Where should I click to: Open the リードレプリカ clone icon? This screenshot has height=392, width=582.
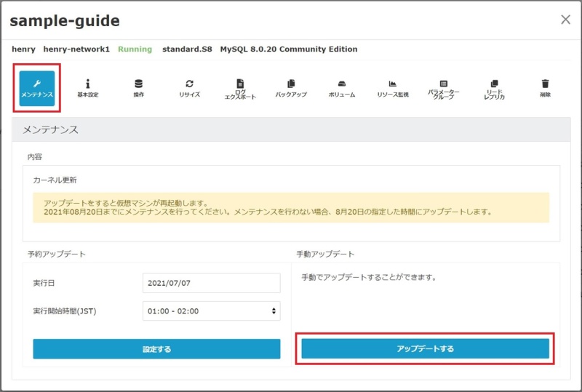point(495,89)
